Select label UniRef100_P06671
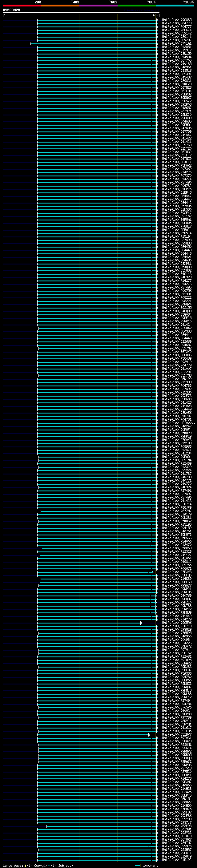Viewport: 197px width, 868px height. click(x=176, y=568)
